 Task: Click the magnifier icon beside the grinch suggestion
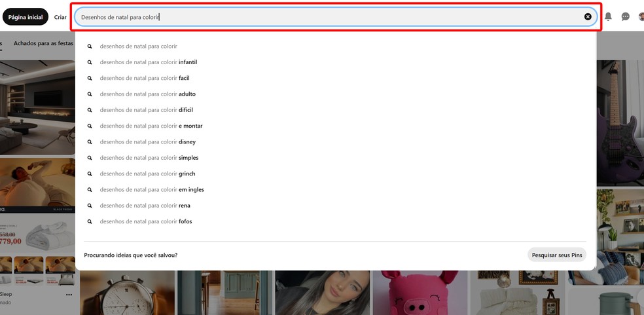pyautogui.click(x=90, y=174)
